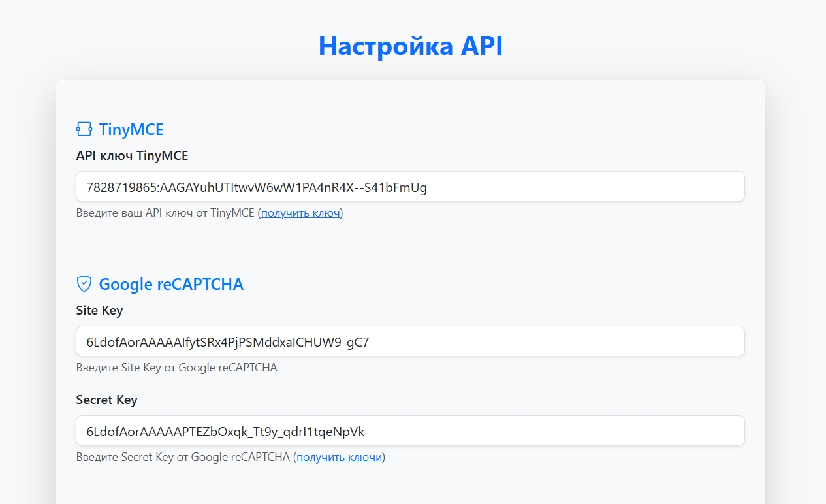This screenshot has width=826, height=504.
Task: Click the checkmark shield icon in reCAPTCHA section
Action: (x=84, y=283)
